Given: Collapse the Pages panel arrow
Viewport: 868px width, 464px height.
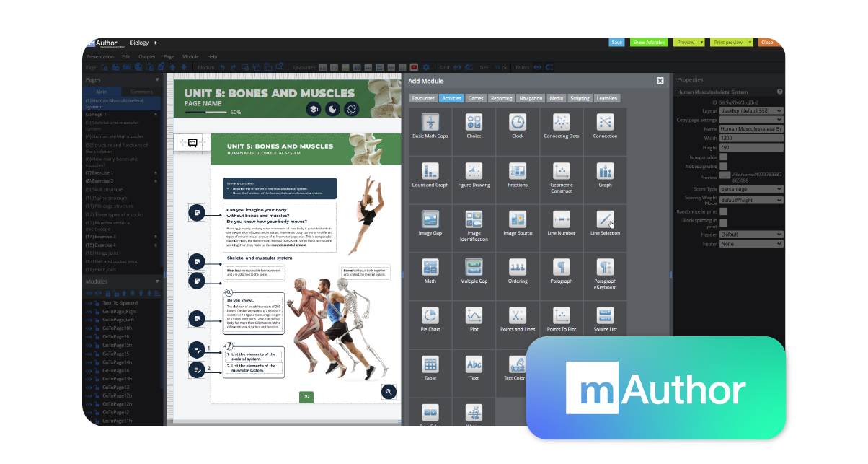Looking at the screenshot, I should click(157, 80).
